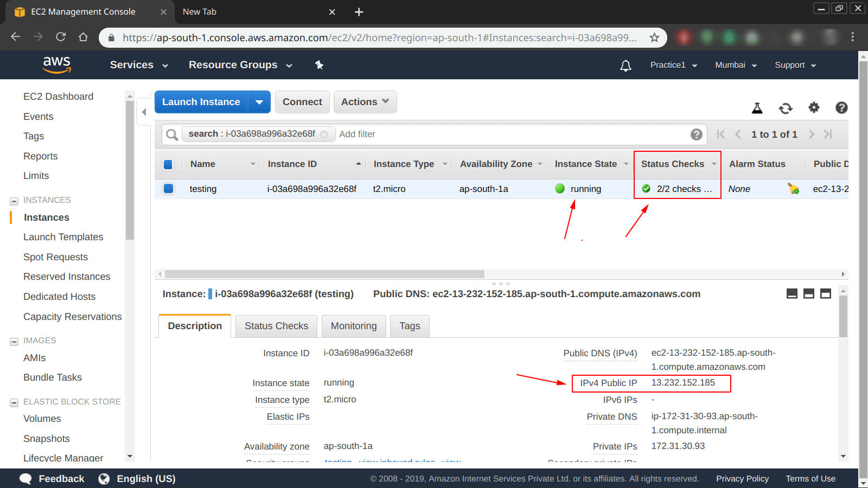The height and width of the screenshot is (488, 868).
Task: Expand Resource Groups menu
Action: pyautogui.click(x=240, y=65)
